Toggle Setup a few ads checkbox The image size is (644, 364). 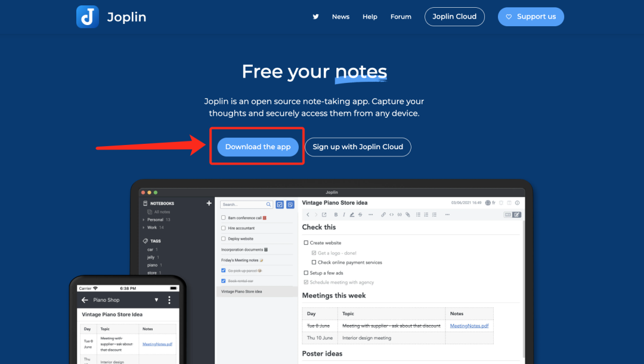(x=306, y=273)
